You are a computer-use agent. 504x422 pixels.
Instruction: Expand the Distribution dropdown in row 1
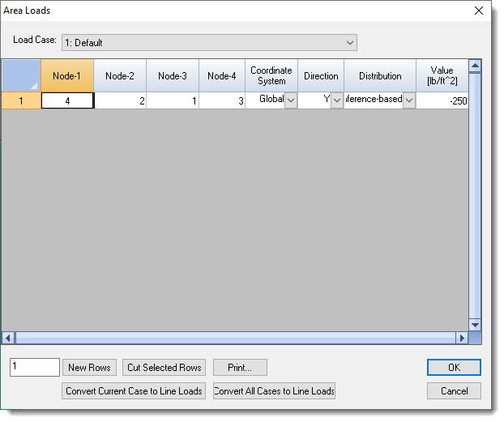[408, 100]
